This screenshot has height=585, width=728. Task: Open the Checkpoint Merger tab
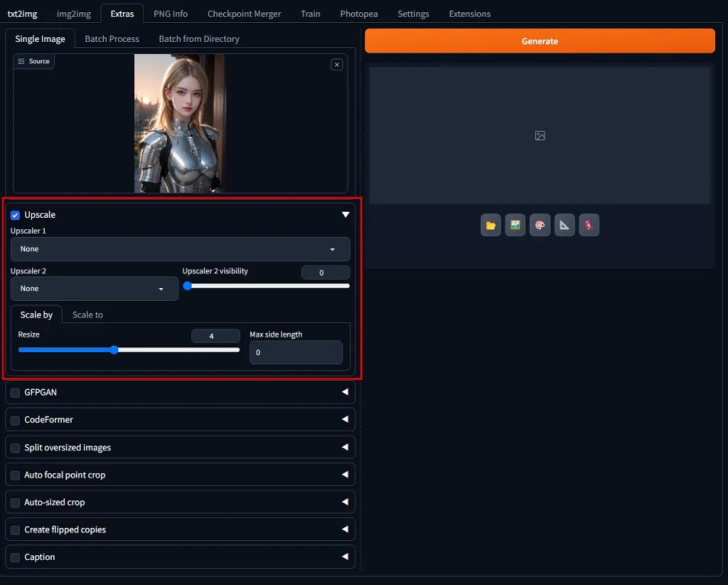tap(244, 14)
